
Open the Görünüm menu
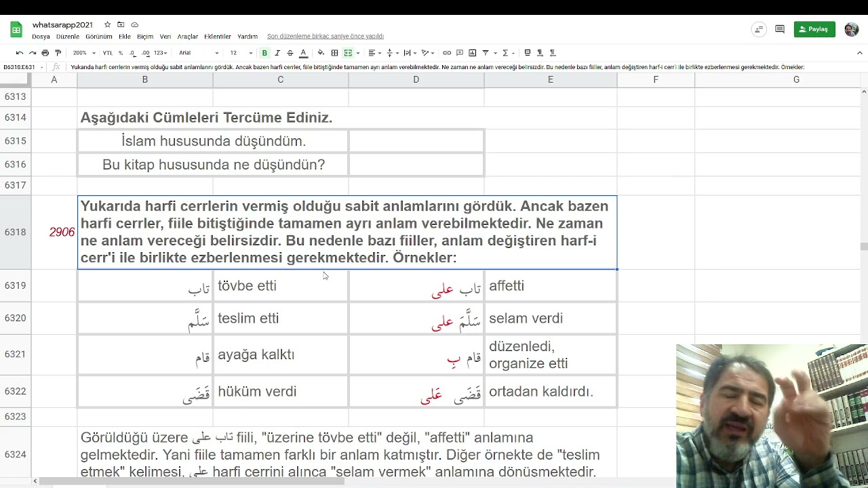coord(99,37)
